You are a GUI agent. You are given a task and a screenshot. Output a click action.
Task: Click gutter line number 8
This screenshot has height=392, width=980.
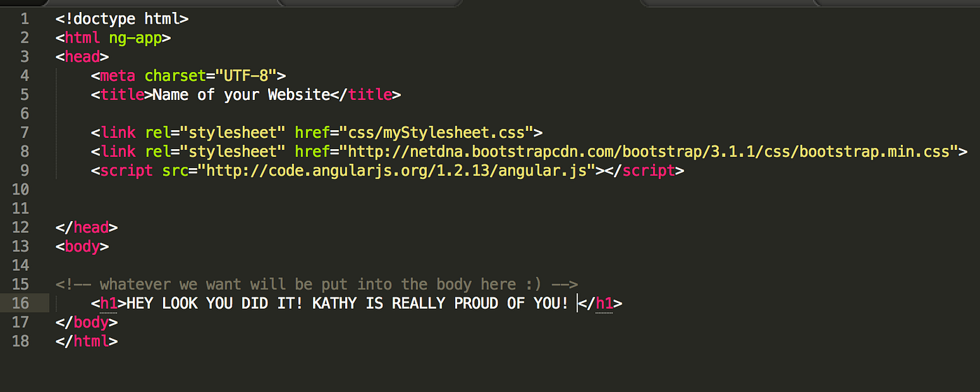25,151
